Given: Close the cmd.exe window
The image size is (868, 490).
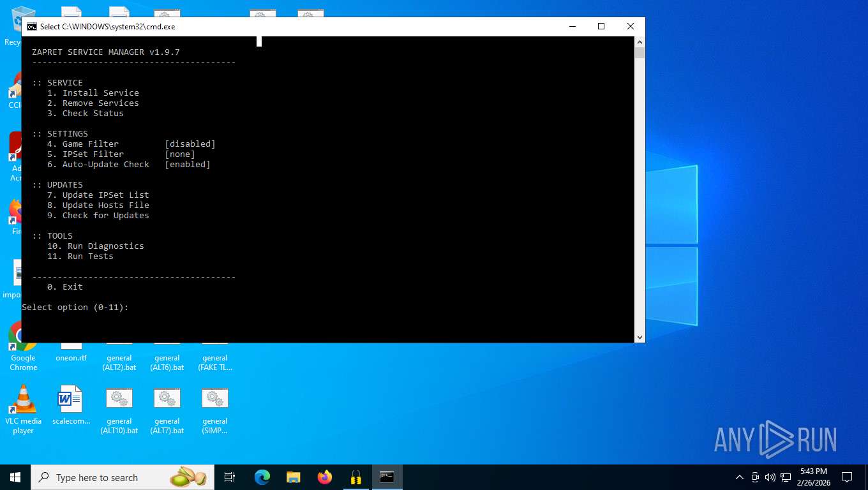Looking at the screenshot, I should point(631,27).
